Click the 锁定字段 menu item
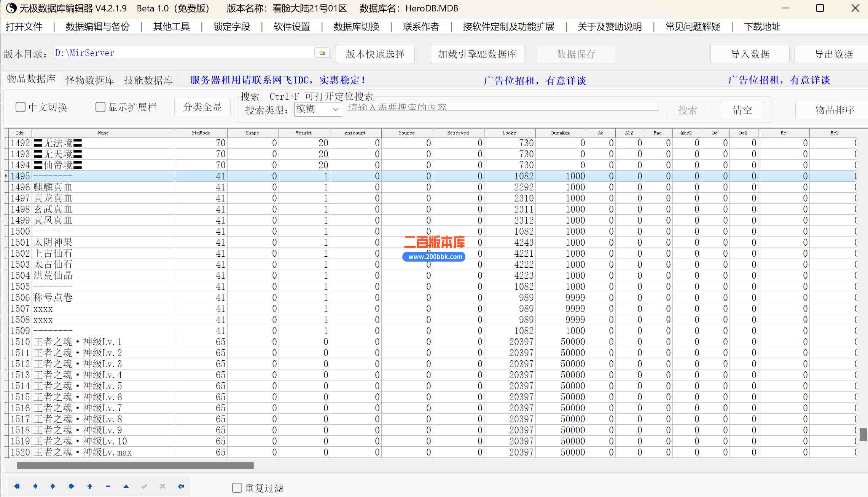 231,27
